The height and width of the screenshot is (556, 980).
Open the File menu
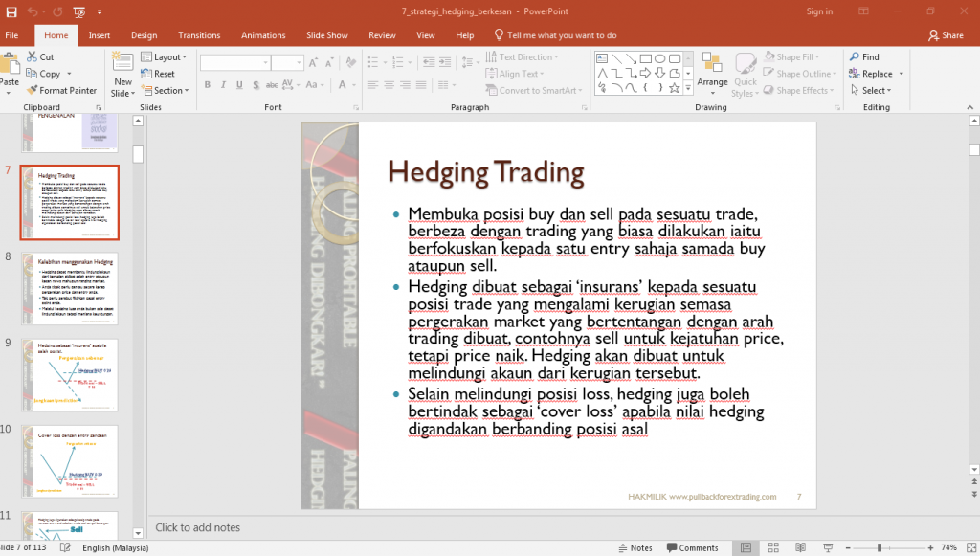[11, 35]
